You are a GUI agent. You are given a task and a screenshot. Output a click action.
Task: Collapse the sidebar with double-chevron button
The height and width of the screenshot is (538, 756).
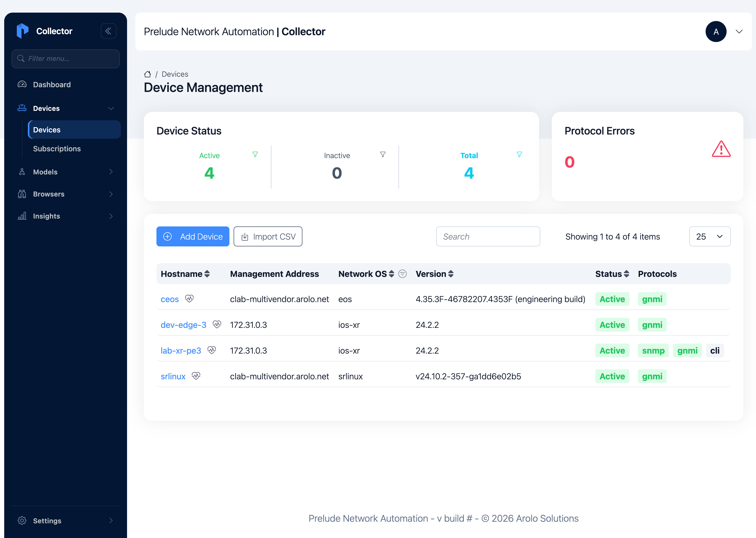(x=108, y=31)
